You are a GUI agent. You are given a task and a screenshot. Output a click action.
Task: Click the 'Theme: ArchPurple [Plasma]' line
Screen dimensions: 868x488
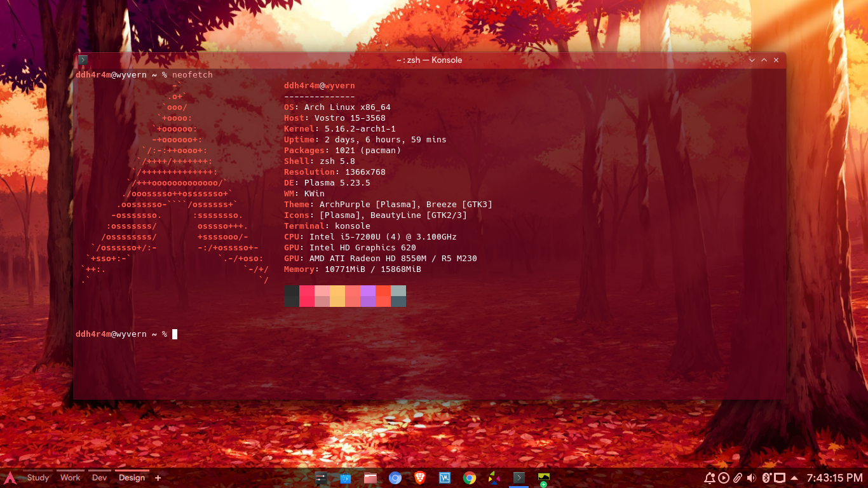click(x=388, y=205)
